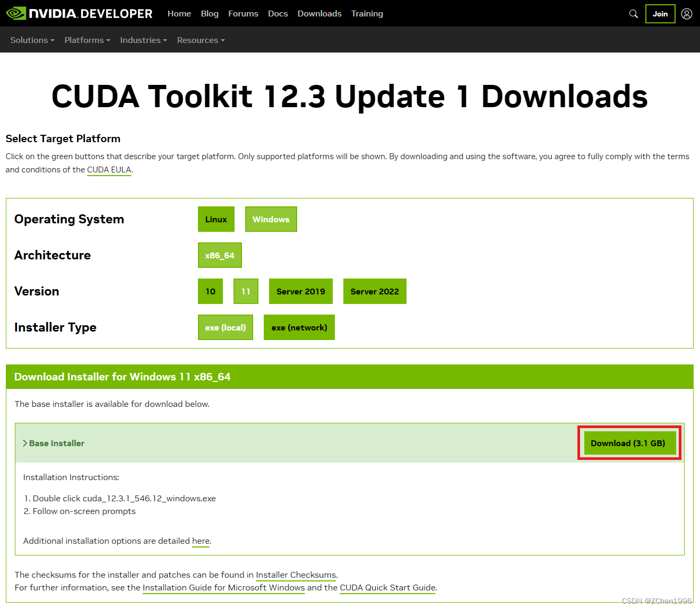Click 'The base installer is available' text
The image size is (700, 609).
[112, 404]
